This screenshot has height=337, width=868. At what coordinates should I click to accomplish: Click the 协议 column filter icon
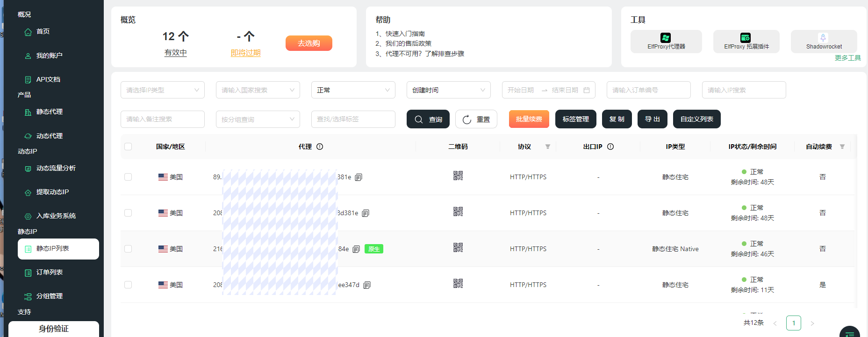pyautogui.click(x=547, y=147)
